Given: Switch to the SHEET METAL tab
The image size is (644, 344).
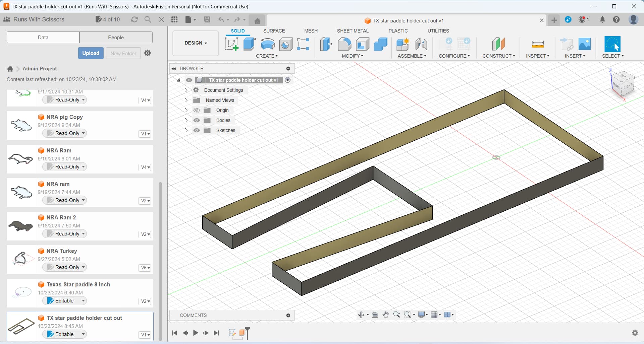Looking at the screenshot, I should coord(353,31).
